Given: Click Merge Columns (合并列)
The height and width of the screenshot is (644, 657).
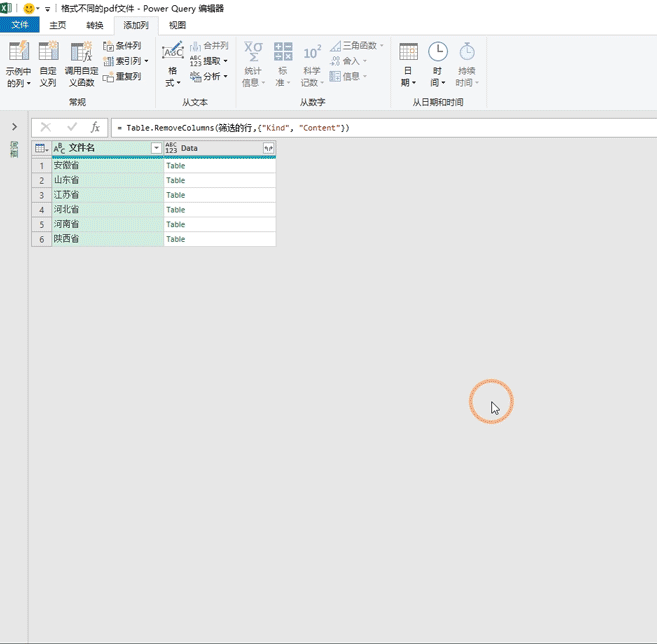Looking at the screenshot, I should [x=209, y=46].
